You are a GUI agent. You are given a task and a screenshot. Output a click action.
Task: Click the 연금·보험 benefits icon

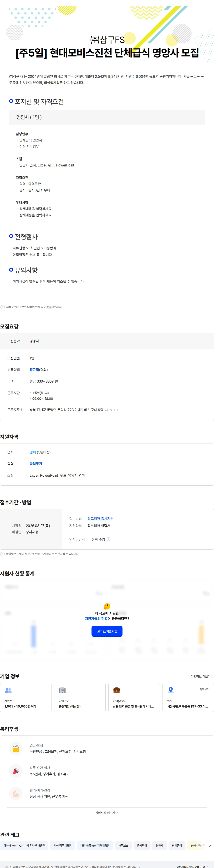(x=16, y=749)
